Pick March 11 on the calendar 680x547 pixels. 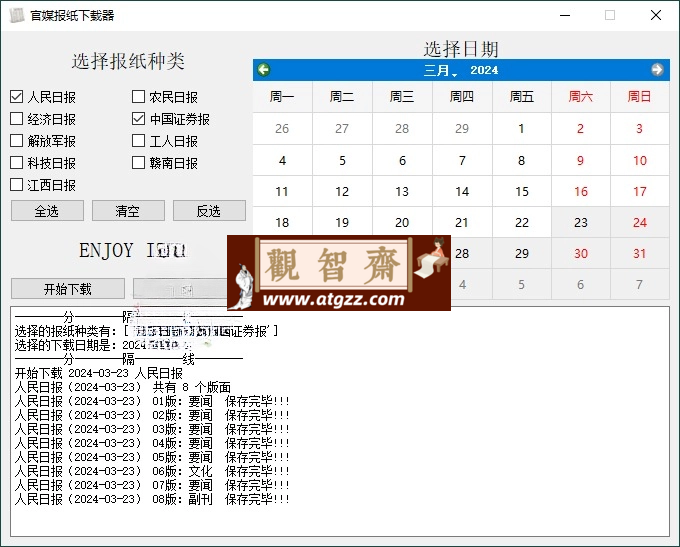pyautogui.click(x=282, y=191)
